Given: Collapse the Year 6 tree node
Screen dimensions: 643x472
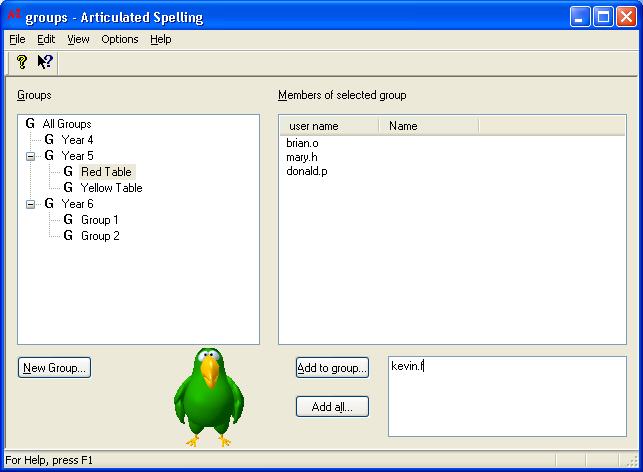Looking at the screenshot, I should point(31,204).
